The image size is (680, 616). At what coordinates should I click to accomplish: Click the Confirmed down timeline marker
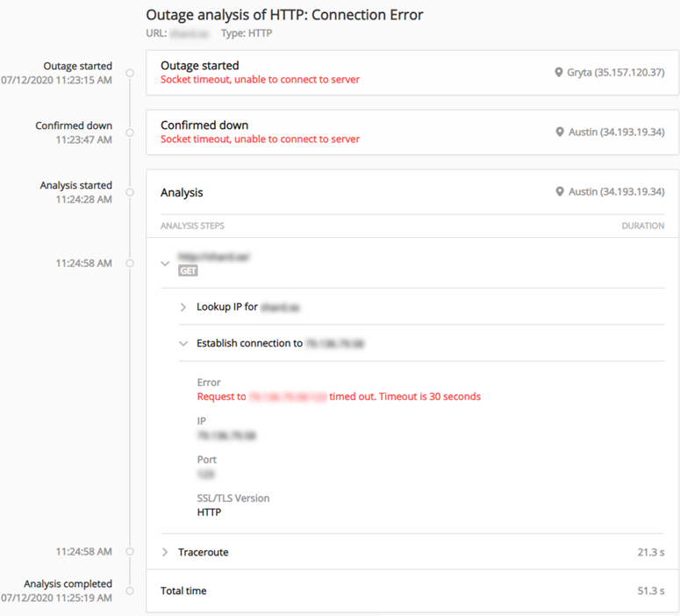pyautogui.click(x=130, y=133)
